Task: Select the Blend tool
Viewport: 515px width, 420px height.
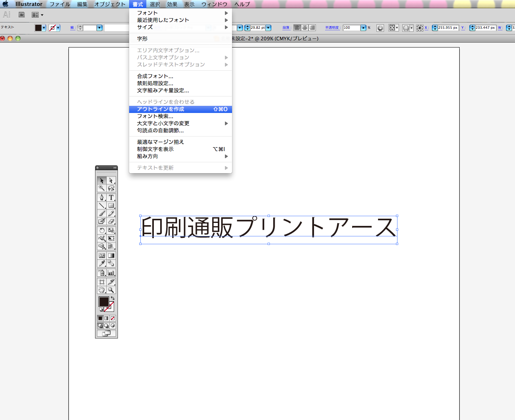Action: (x=111, y=263)
